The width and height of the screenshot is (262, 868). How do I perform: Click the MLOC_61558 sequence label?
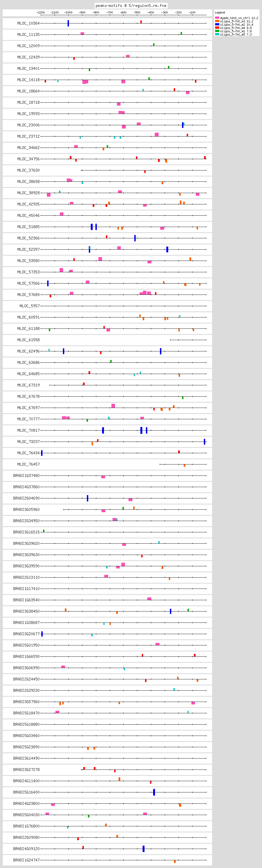coord(28,340)
